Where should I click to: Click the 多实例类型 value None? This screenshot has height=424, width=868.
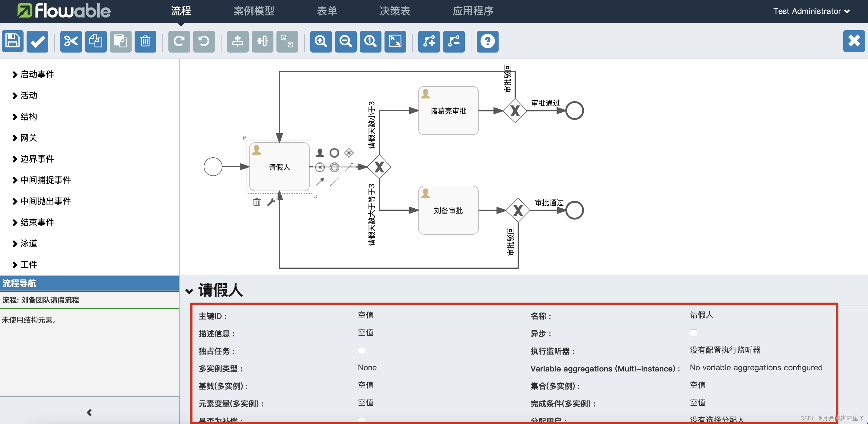[367, 368]
